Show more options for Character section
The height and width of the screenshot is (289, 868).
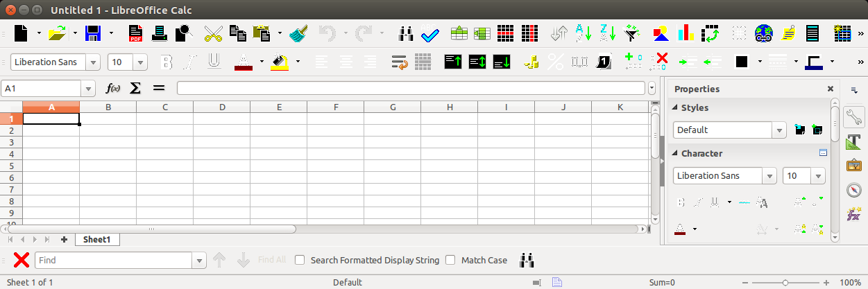click(x=824, y=153)
